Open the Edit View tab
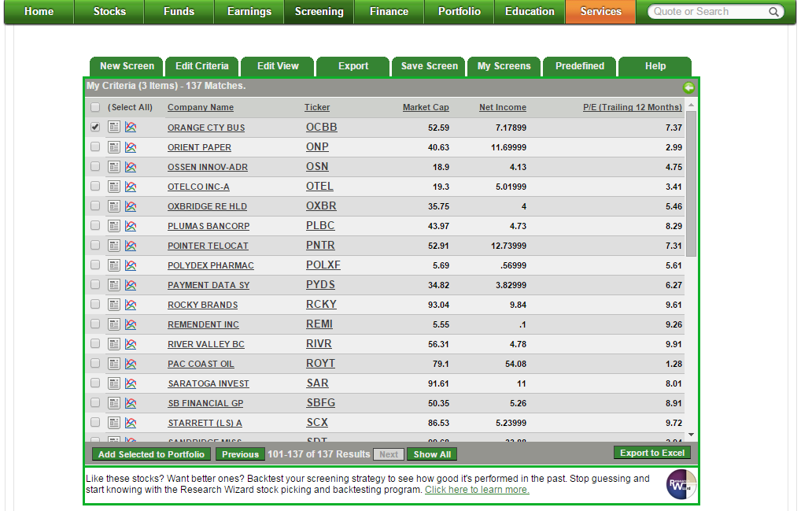This screenshot has height=511, width=812. (x=278, y=66)
